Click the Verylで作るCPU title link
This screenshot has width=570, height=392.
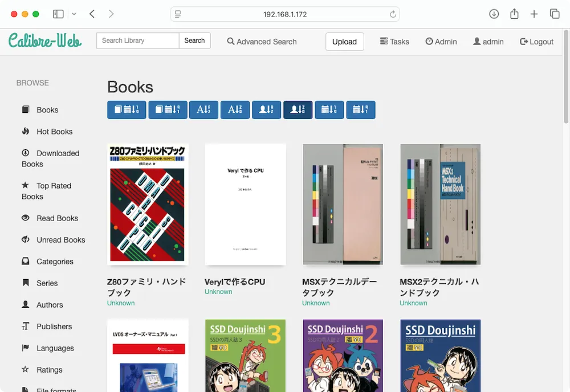coord(235,281)
